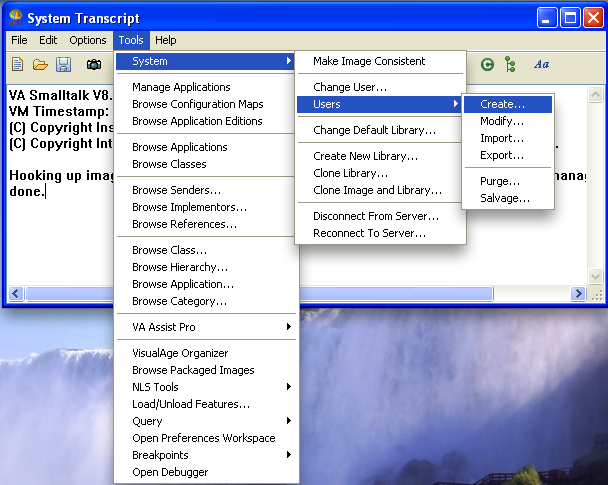
Task: Select Purge... from the Users submenu
Action: pyautogui.click(x=508, y=181)
